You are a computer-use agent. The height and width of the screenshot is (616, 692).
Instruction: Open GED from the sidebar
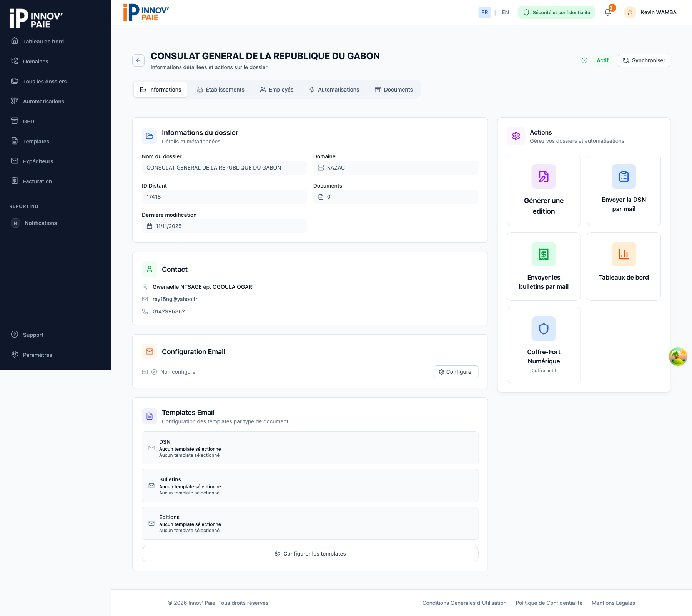coord(28,121)
